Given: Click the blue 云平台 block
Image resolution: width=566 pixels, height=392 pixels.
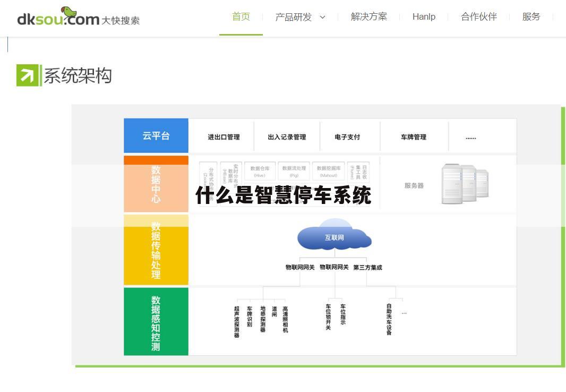Looking at the screenshot, I should pos(156,136).
